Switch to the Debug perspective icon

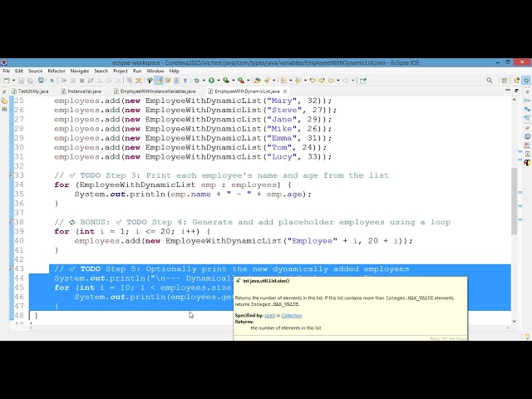click(526, 81)
